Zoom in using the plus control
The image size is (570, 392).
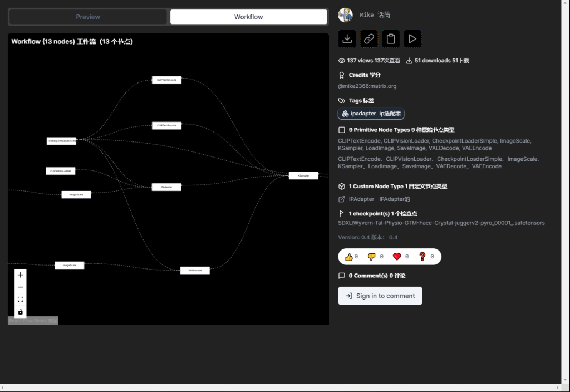[x=21, y=275]
